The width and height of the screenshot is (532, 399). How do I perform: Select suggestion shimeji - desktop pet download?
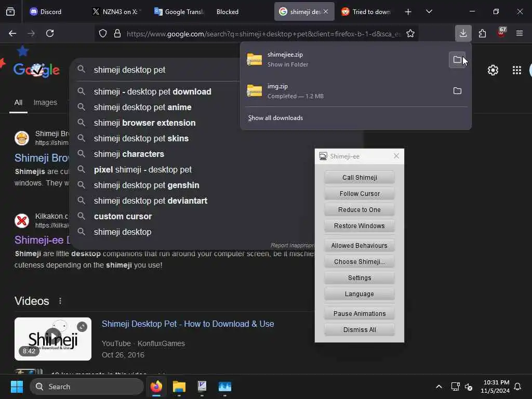click(x=152, y=91)
